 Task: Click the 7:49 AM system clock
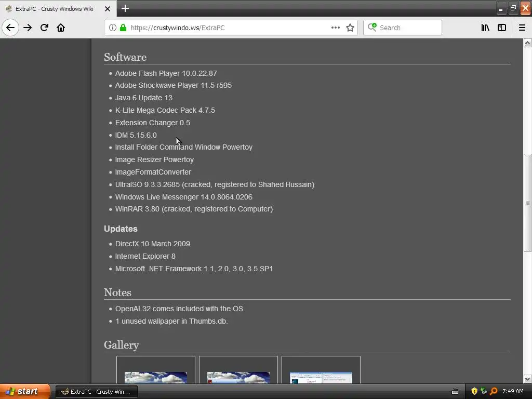(x=513, y=391)
